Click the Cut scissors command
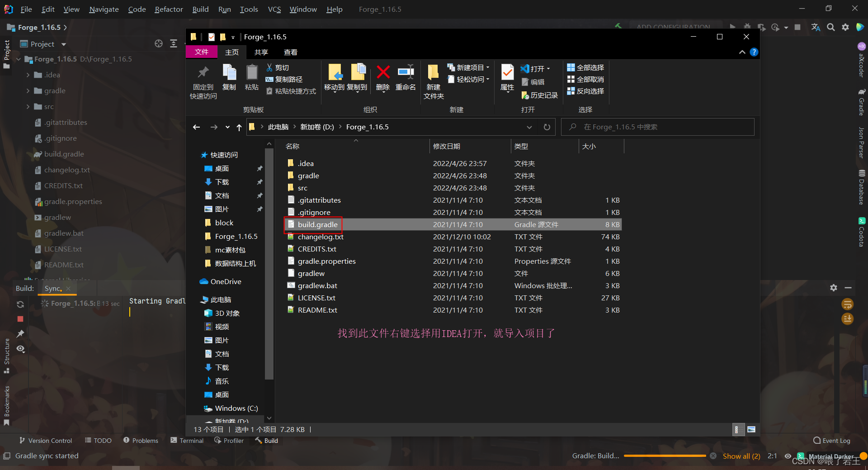This screenshot has width=868, height=470. [x=278, y=67]
